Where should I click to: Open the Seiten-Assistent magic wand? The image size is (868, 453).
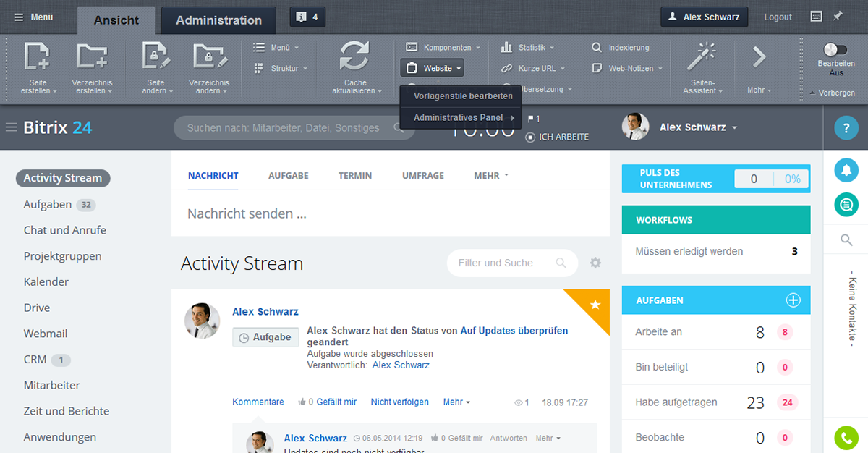(x=701, y=57)
